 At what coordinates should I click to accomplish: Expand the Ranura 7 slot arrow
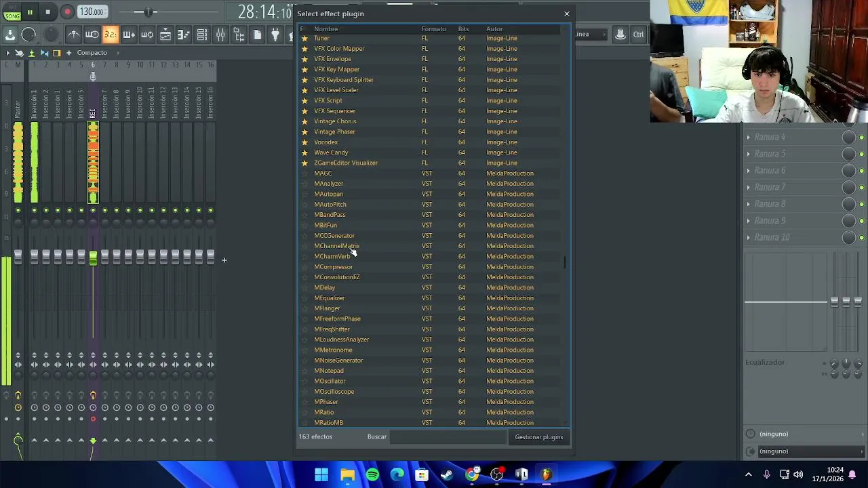(x=749, y=187)
